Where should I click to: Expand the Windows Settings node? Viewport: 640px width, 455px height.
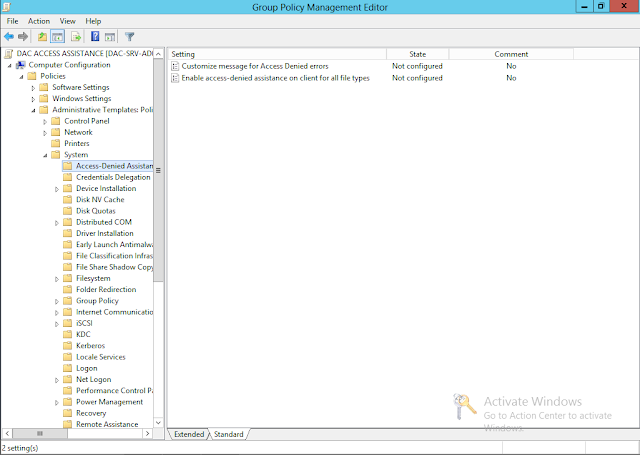coord(33,99)
